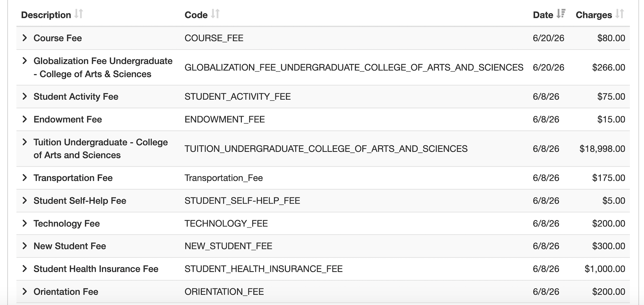This screenshot has width=644, height=305.
Task: Sort table by Description column icon
Action: (x=79, y=14)
